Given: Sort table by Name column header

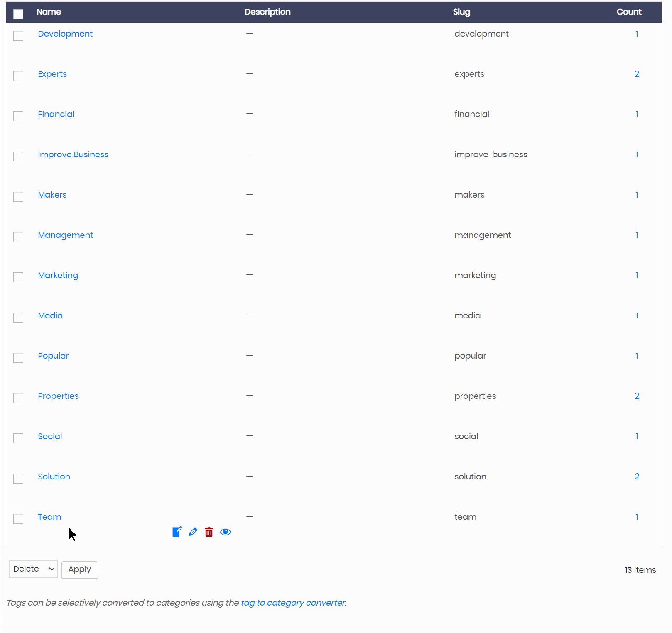Looking at the screenshot, I should pyautogui.click(x=49, y=12).
